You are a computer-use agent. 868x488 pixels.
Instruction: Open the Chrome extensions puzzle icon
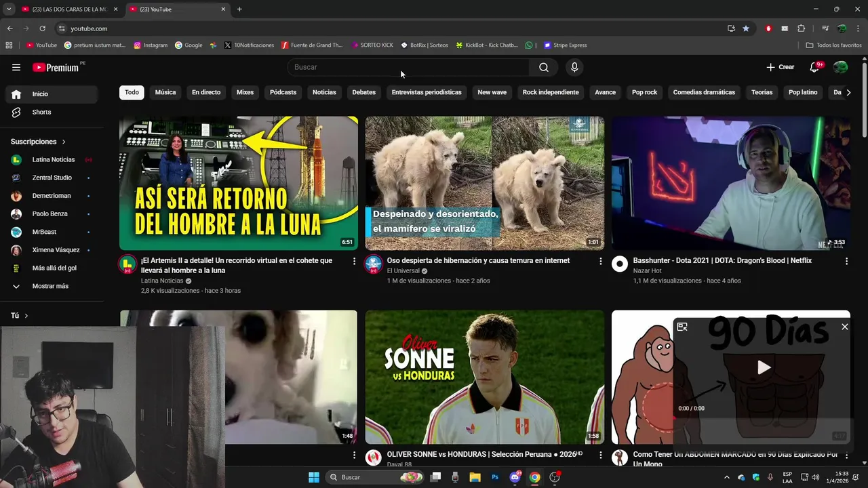(801, 28)
